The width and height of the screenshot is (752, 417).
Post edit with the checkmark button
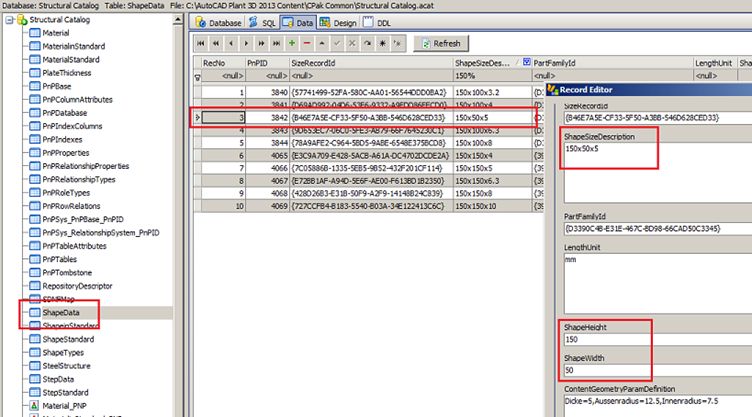(x=337, y=43)
